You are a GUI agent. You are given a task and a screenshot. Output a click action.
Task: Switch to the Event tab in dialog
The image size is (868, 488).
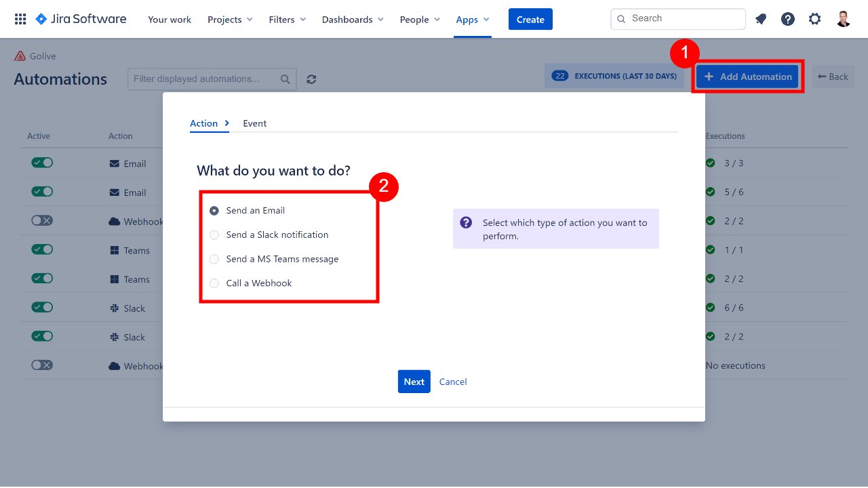pos(255,123)
